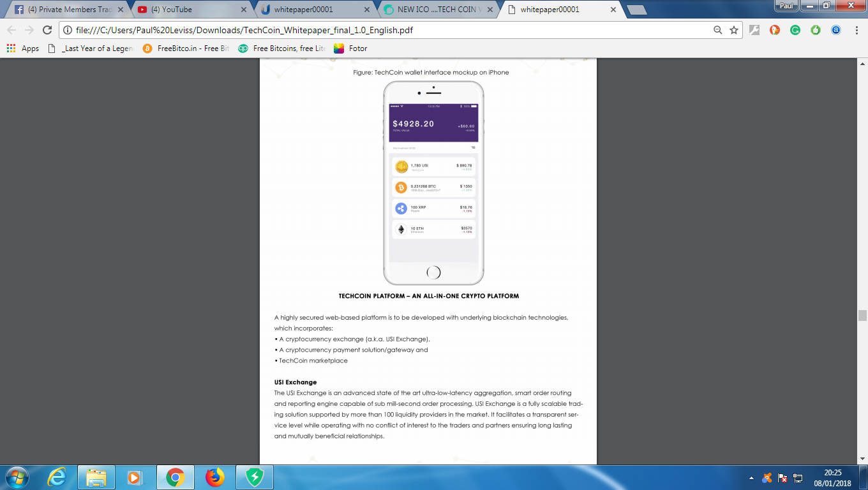868x490 pixels.
Task: Open the green shield security app
Action: [254, 477]
